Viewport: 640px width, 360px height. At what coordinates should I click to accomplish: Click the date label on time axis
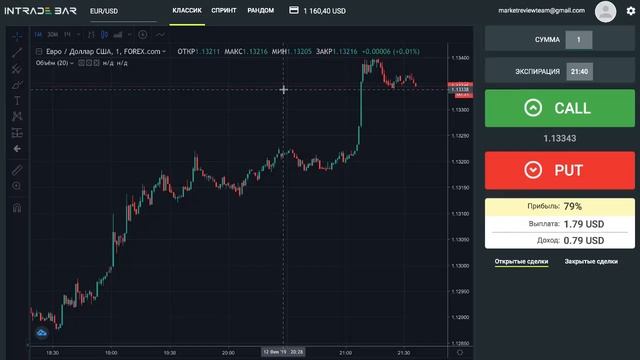point(283,352)
